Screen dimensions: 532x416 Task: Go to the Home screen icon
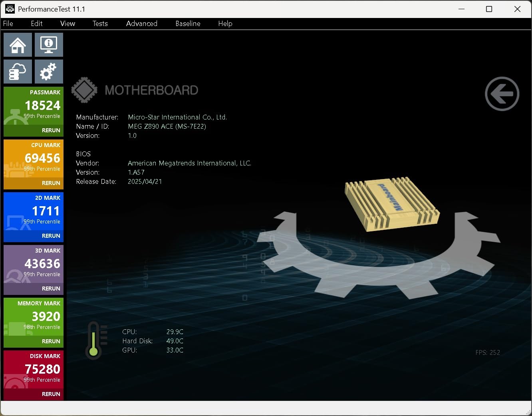coord(18,45)
